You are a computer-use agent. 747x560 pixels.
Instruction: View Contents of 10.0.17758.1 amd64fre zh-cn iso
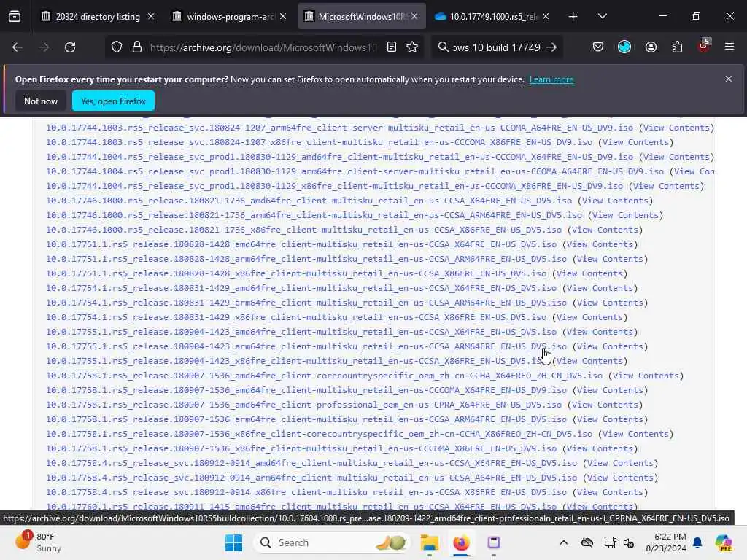(646, 376)
